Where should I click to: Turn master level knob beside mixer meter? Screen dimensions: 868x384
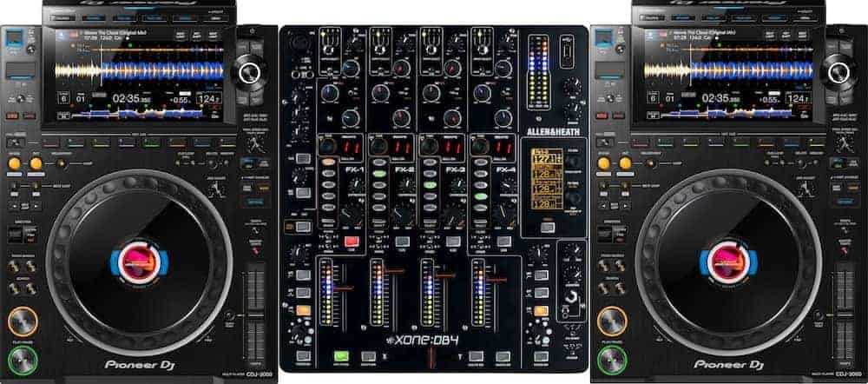573,86
